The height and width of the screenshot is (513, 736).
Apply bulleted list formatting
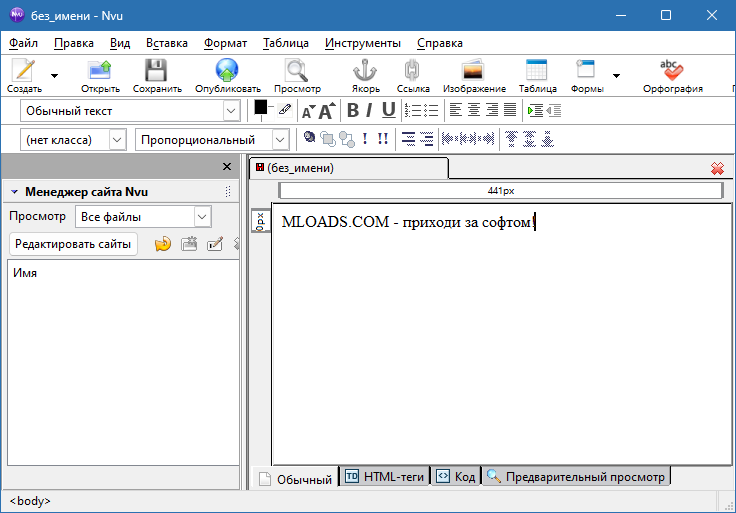click(x=431, y=111)
